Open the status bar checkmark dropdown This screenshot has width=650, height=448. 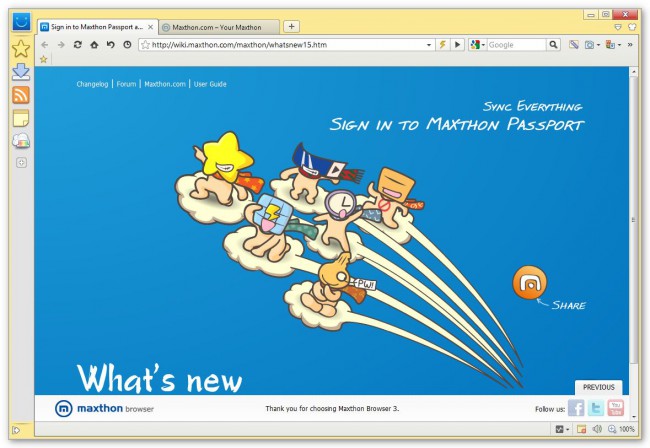click(562, 429)
